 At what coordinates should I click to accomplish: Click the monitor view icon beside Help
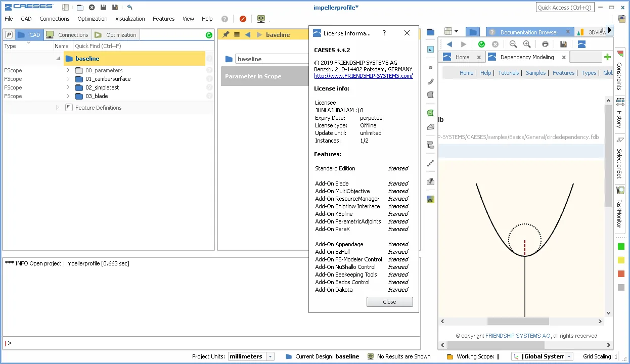point(261,19)
